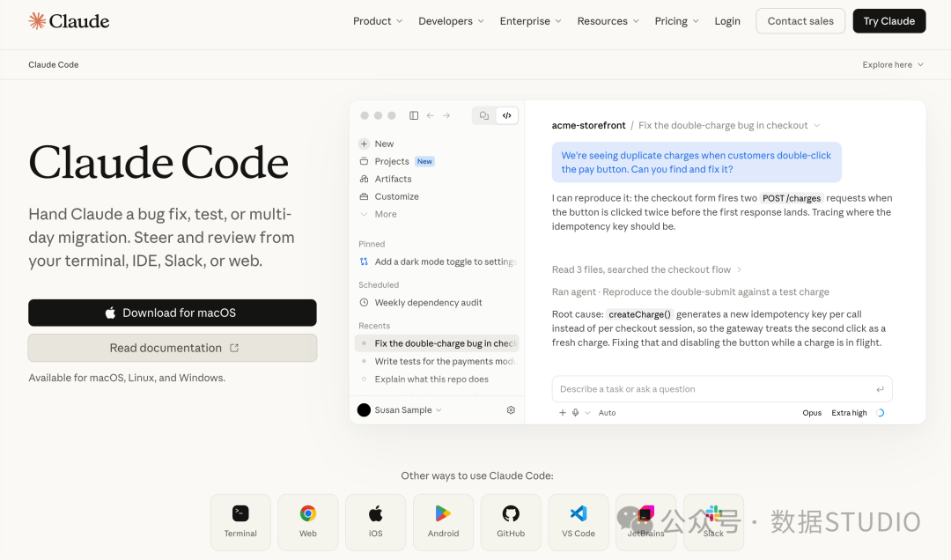Click Ran agent reproduce step
The width and height of the screenshot is (951, 560).
click(690, 291)
